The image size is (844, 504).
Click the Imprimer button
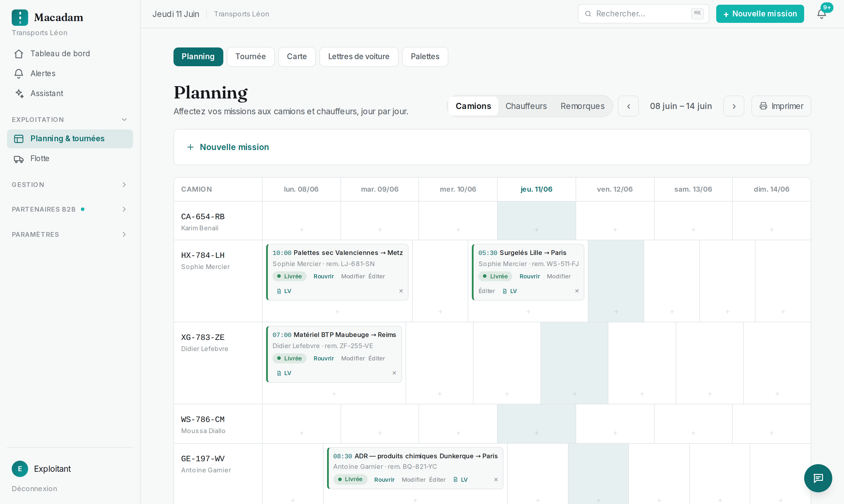(781, 106)
